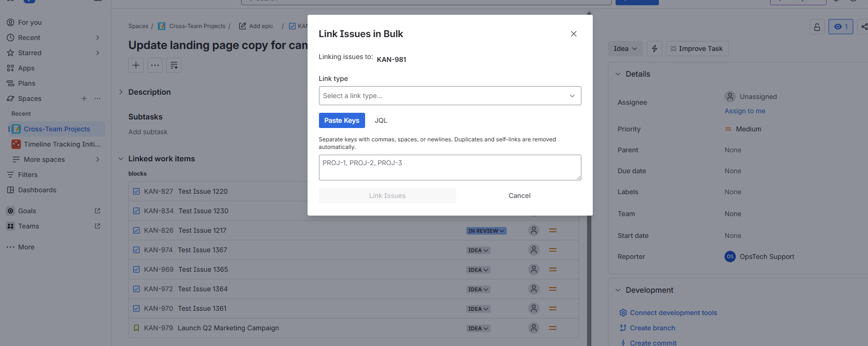The width and height of the screenshot is (868, 346).
Task: Expand the Recent chevron arrow
Action: click(x=97, y=38)
